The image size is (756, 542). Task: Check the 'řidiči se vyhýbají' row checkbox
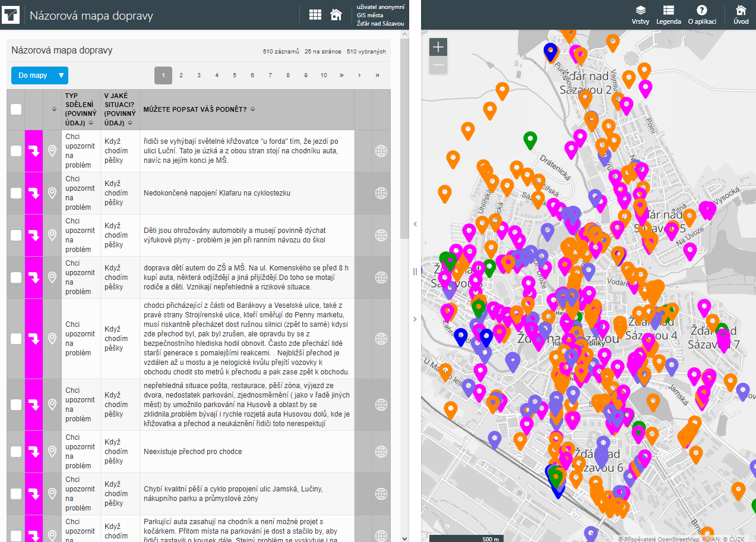tap(16, 151)
